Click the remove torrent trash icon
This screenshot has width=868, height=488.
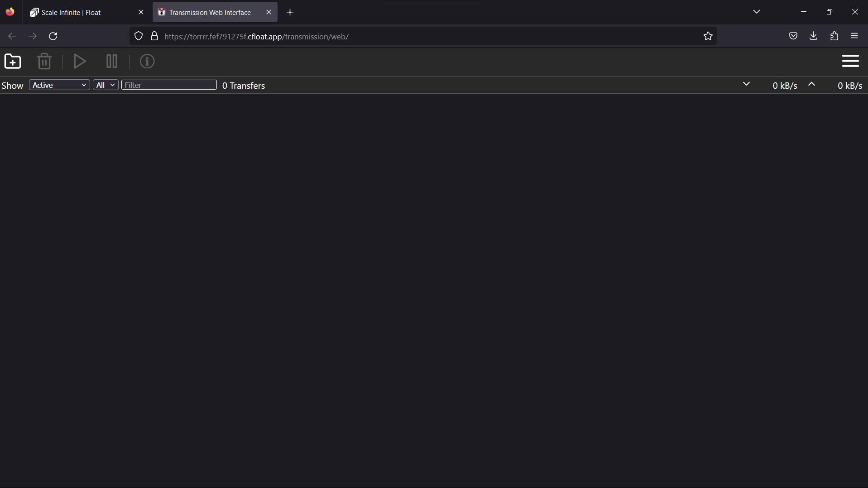tap(44, 61)
